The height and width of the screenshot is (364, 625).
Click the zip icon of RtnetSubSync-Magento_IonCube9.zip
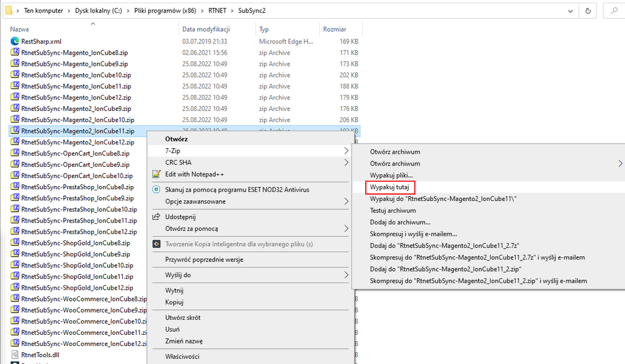tap(15, 63)
